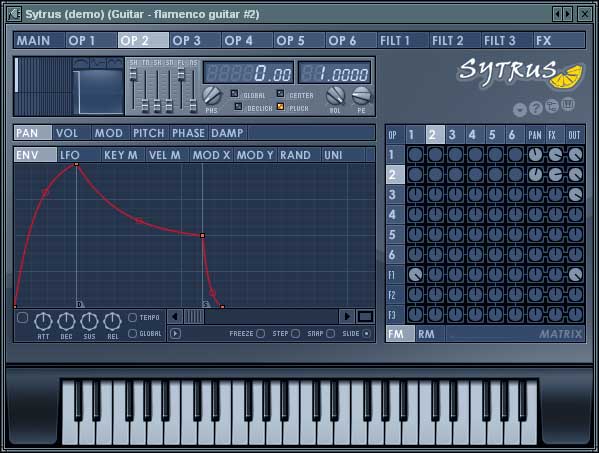Switch to the MOD X editor tab
This screenshot has height=453, width=599.
coord(211,155)
